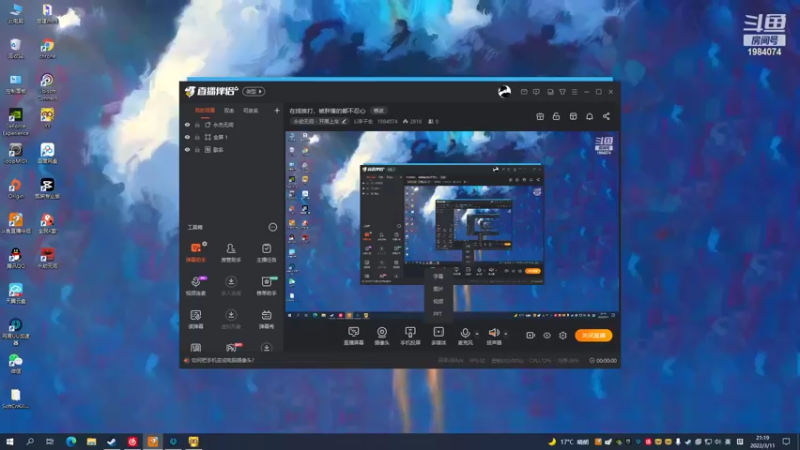Screen dimensions: 800x450
Task: Open the Windows notification center icon
Action: pyautogui.click(x=786, y=441)
